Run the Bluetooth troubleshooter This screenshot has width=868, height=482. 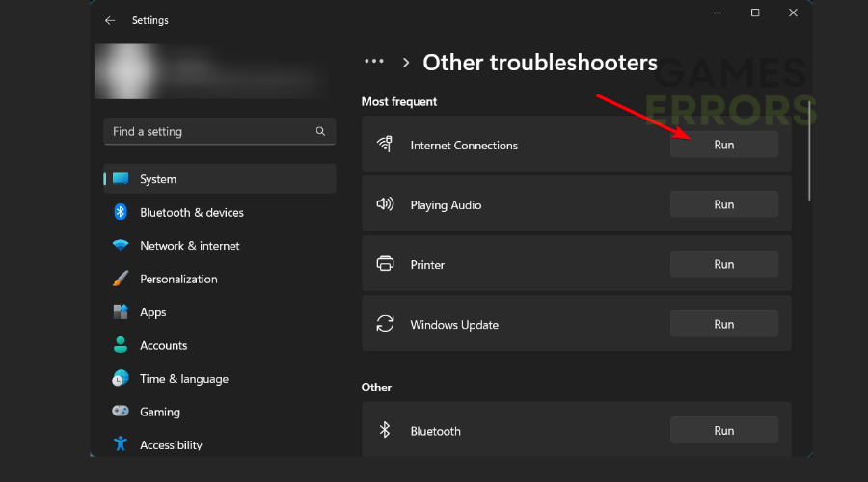[723, 431]
